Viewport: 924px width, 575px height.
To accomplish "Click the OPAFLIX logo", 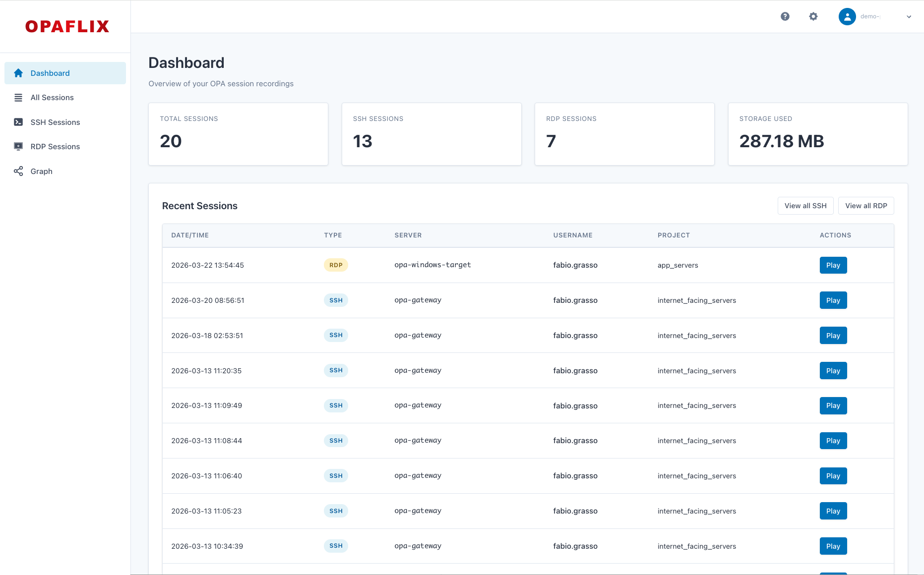I will pyautogui.click(x=67, y=26).
